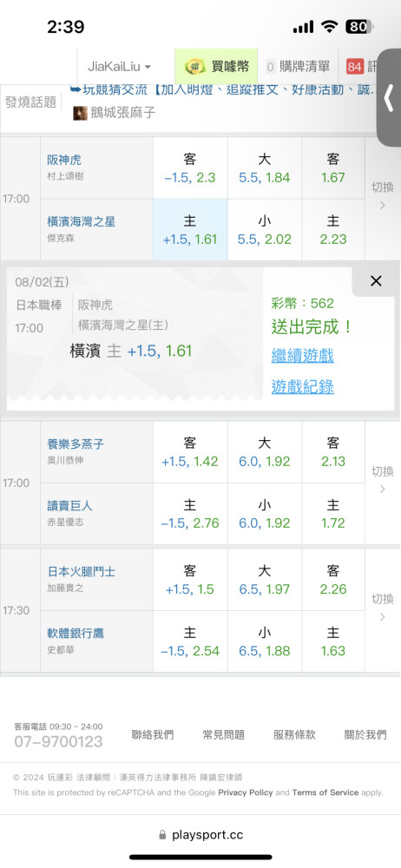401x868 pixels.
Task: Open 阪神虎 team link
Action: tap(64, 160)
